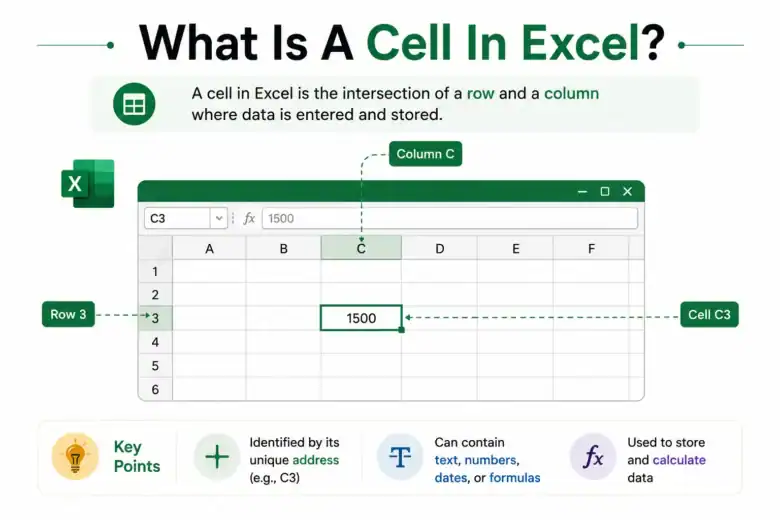
Task: Click the formula bar containing 1500
Action: click(x=450, y=218)
